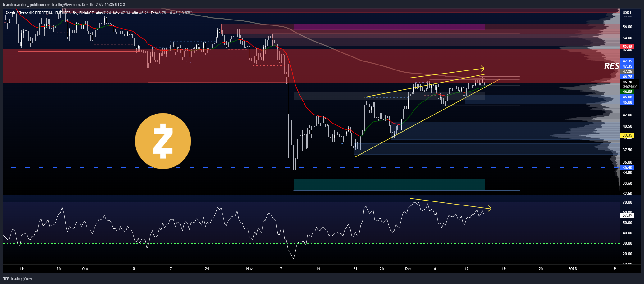The image size is (644, 284).
Task: Click the 21 date label on time axis
Action: click(x=355, y=269)
